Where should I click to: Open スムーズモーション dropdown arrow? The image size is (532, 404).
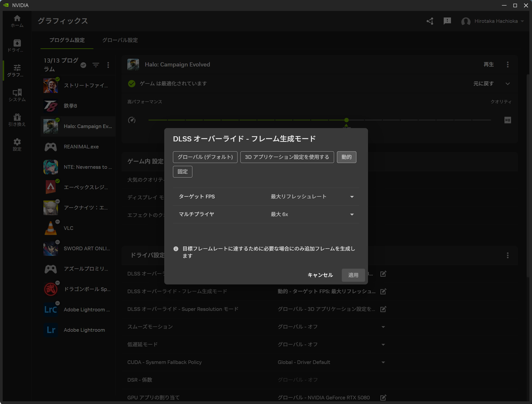pos(383,327)
